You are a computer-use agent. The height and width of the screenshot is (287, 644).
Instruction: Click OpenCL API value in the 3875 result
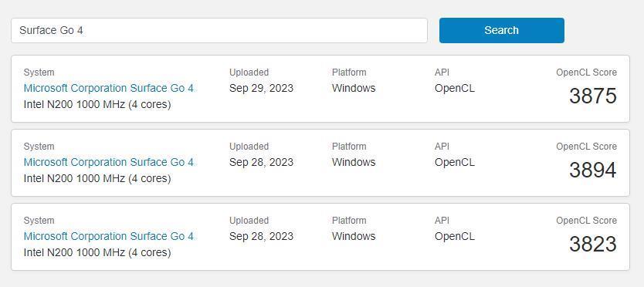[x=455, y=88]
